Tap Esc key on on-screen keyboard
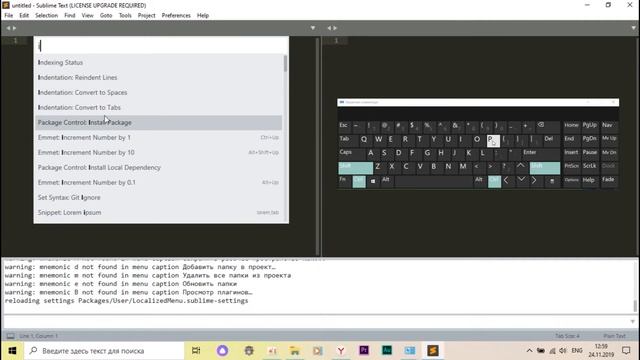The width and height of the screenshot is (640, 360). coord(344,126)
